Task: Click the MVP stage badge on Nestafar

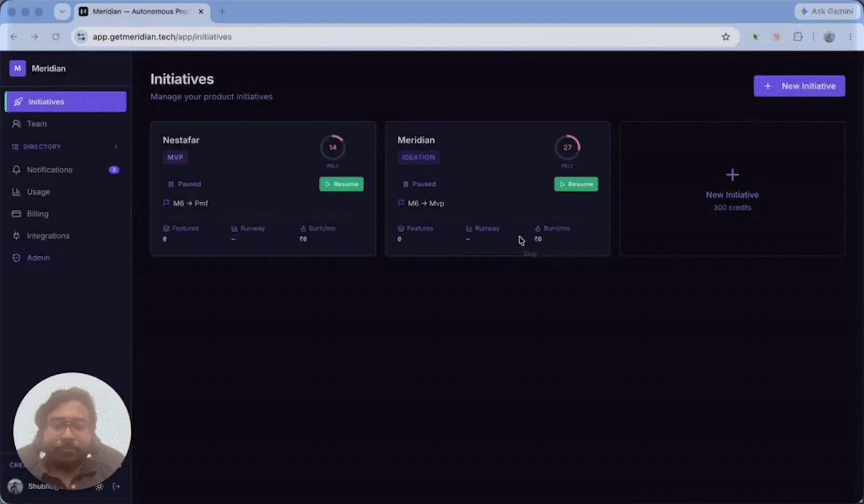Action: pyautogui.click(x=175, y=158)
